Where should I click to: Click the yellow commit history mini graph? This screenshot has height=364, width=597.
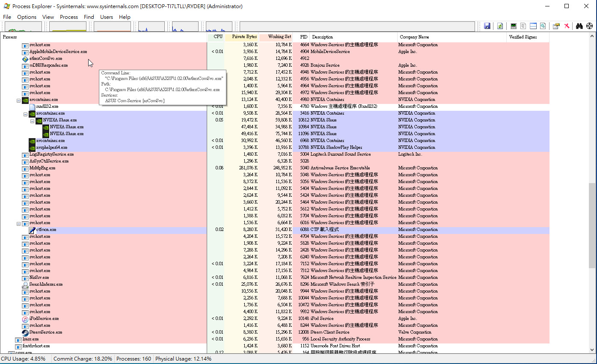[x=68, y=27]
